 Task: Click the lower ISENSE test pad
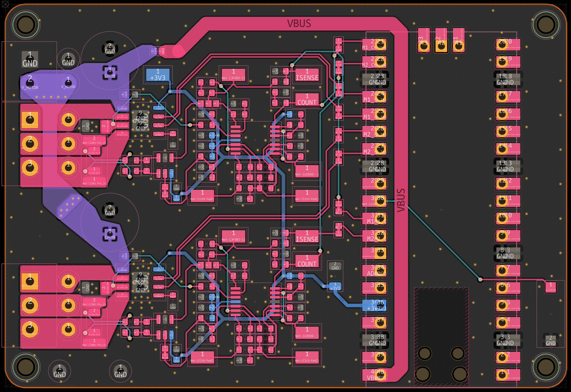tap(307, 236)
